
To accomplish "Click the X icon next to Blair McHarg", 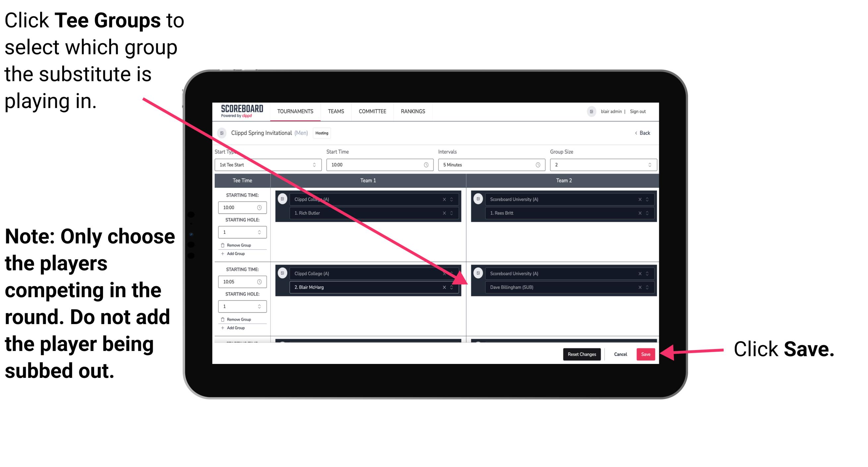I will [446, 288].
